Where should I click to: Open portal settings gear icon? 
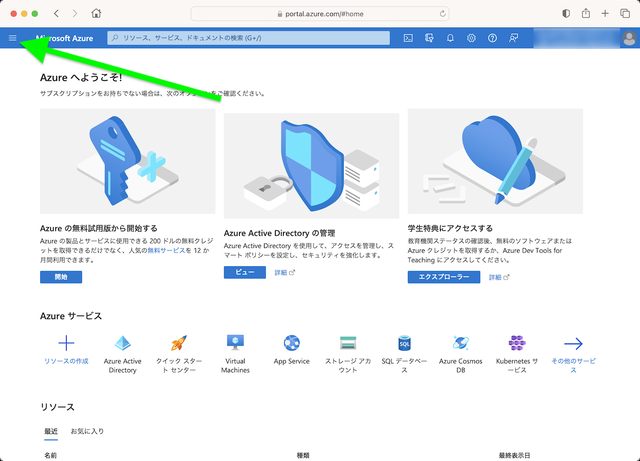(x=471, y=38)
